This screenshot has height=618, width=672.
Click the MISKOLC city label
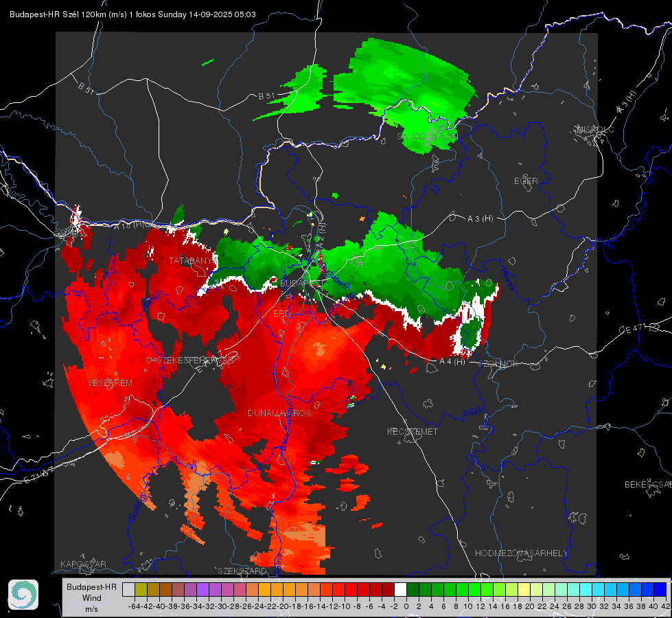595,130
